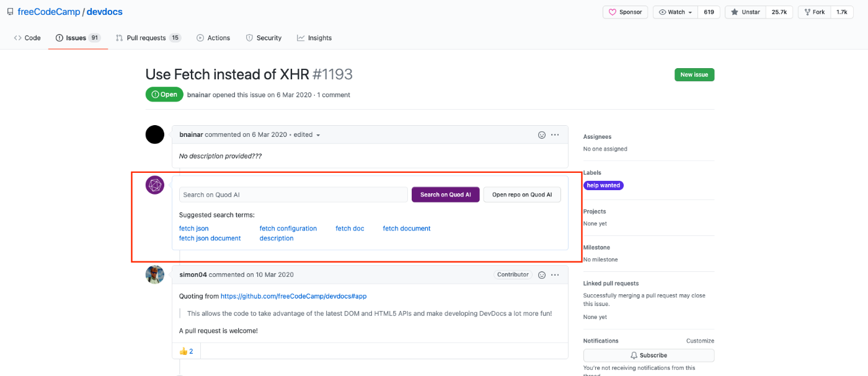Screen dimensions: 868x376
Task: Select suggested term description
Action: click(277, 238)
